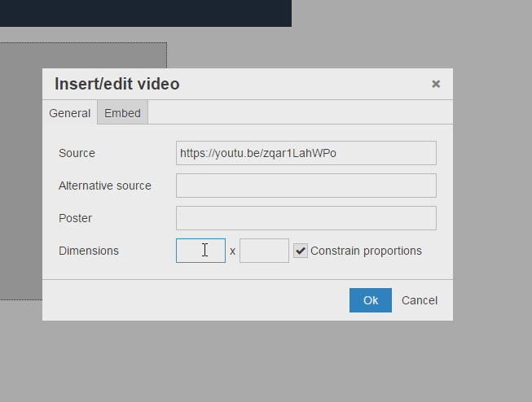Click the height Dimensions field
Image resolution: width=532 pixels, height=402 pixels.
click(264, 251)
